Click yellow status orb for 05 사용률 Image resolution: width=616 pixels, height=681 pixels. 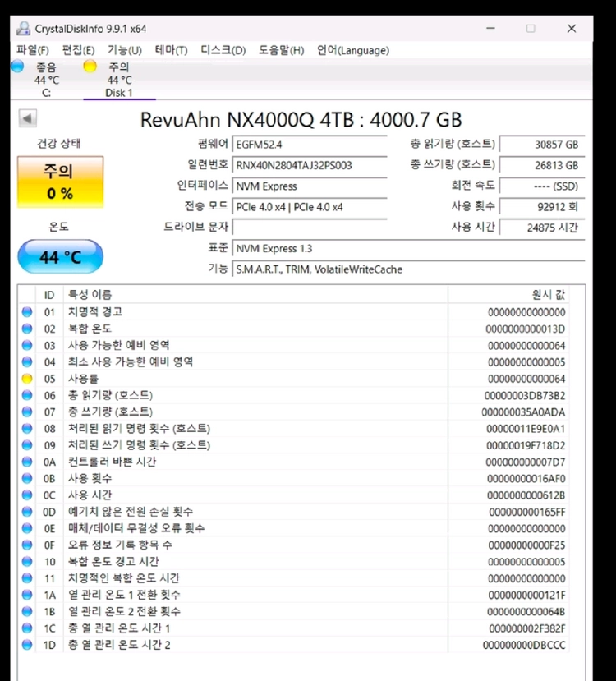[x=27, y=378]
